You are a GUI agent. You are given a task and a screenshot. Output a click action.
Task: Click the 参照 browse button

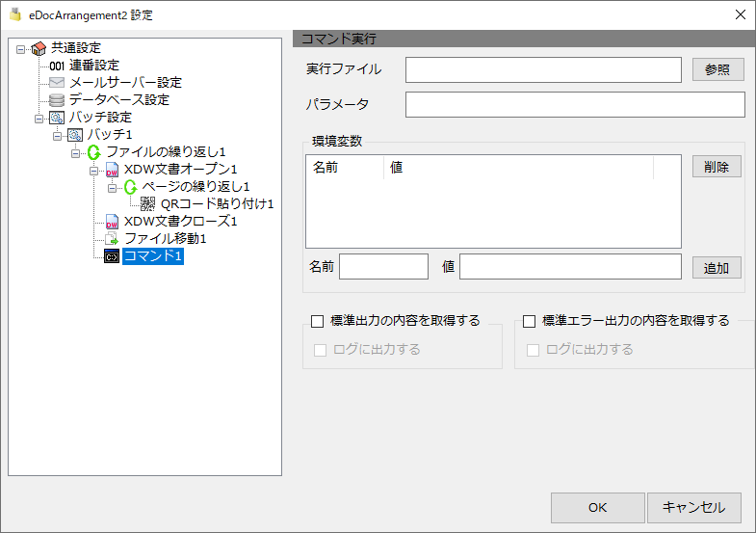point(717,69)
